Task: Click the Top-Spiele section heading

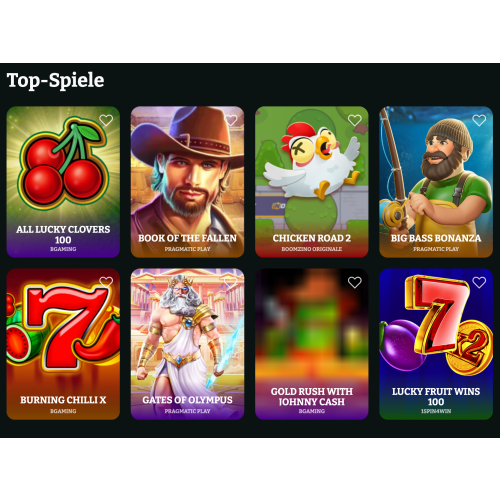Action: (x=55, y=81)
